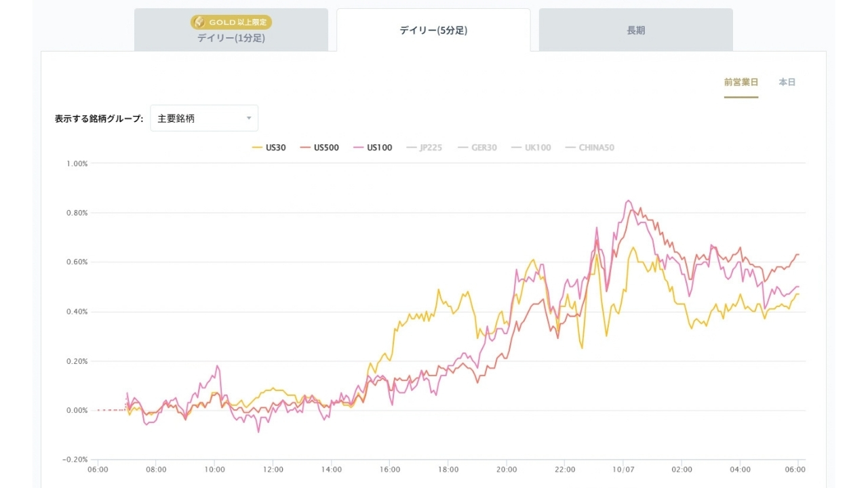Click the 08:00 time axis label
This screenshot has height=488, width=868.
pos(157,469)
